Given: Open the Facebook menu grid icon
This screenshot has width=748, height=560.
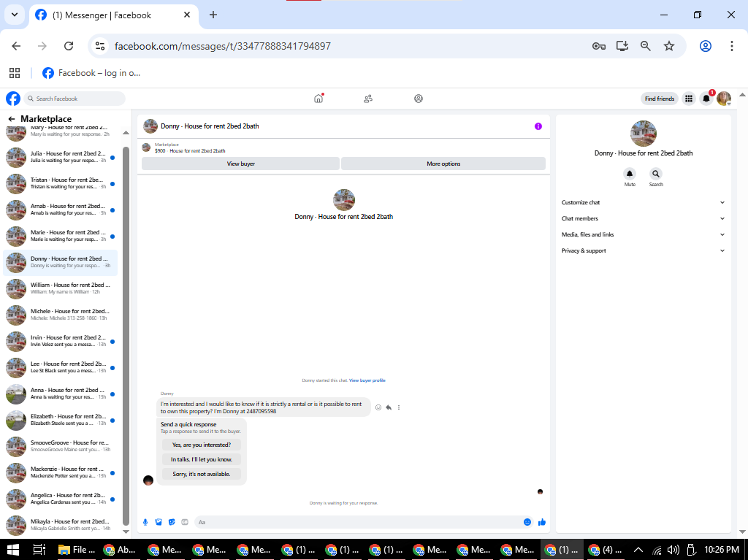Looking at the screenshot, I should (689, 99).
